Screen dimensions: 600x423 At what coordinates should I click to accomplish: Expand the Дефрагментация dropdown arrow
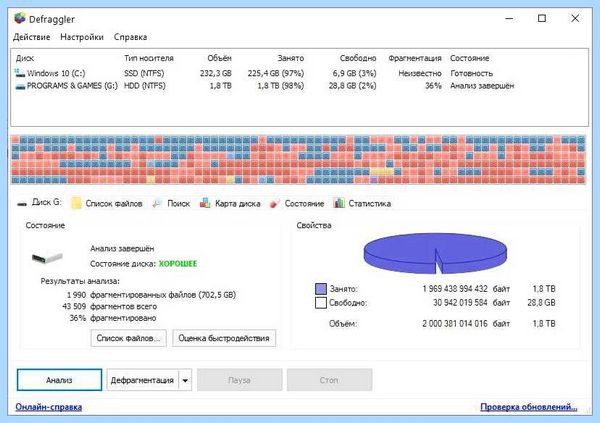[x=185, y=380]
